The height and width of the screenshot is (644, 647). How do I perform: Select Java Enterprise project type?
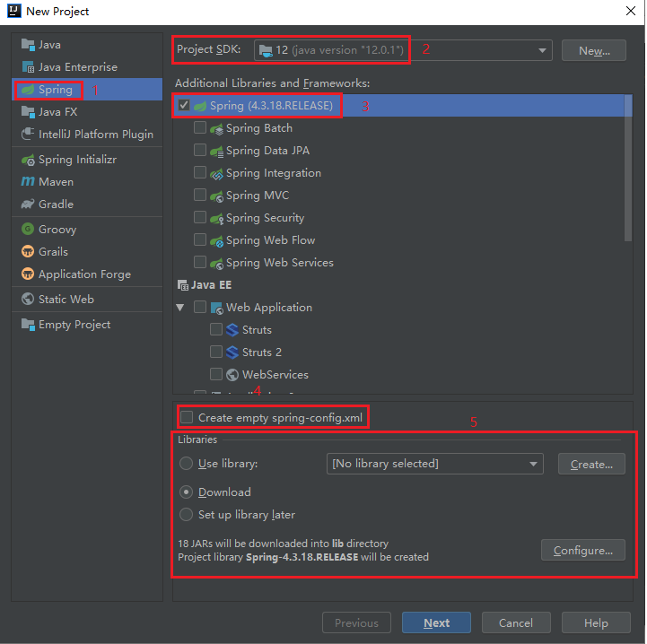(87, 67)
